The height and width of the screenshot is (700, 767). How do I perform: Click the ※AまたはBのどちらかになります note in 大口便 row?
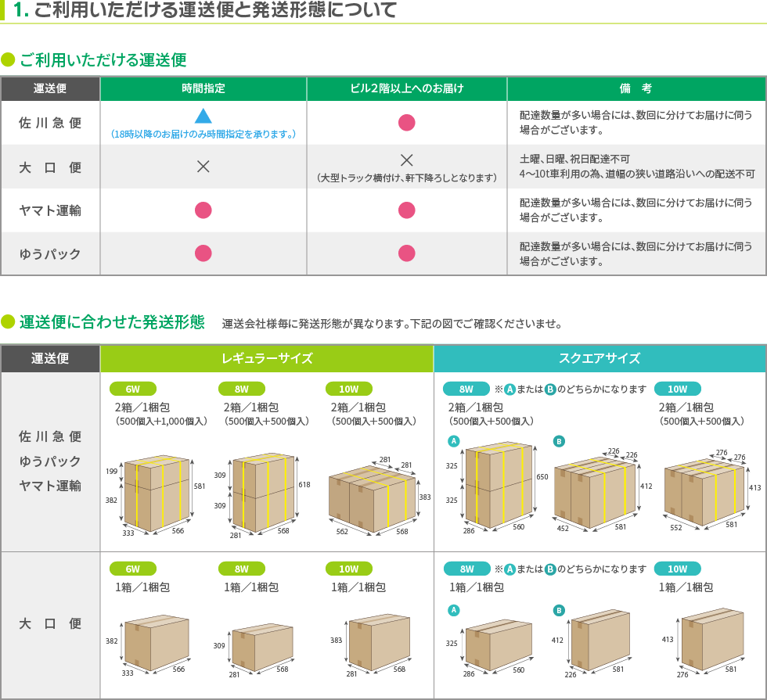coord(571,569)
